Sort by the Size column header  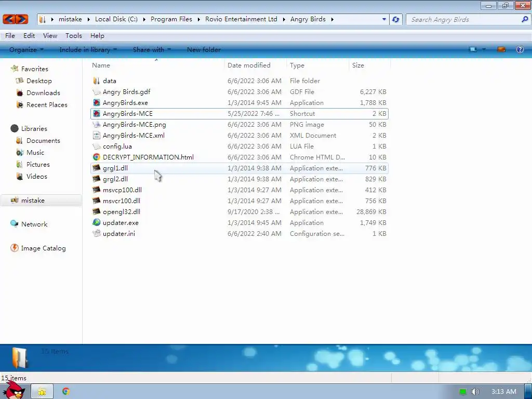pyautogui.click(x=369, y=65)
